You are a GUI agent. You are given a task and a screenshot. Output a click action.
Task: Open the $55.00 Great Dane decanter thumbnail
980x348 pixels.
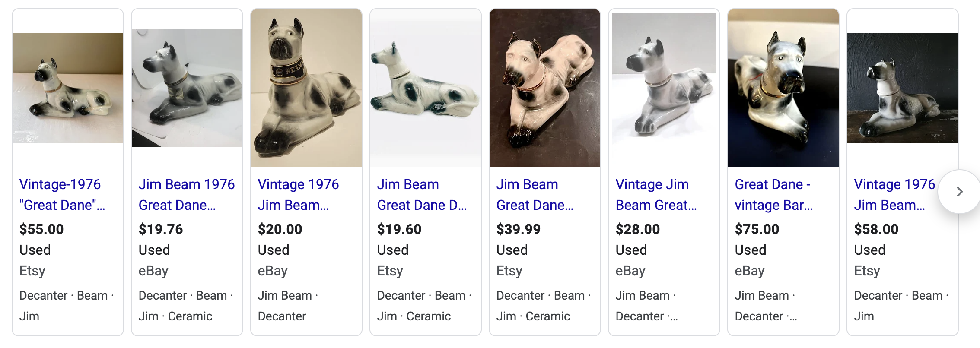[68, 88]
